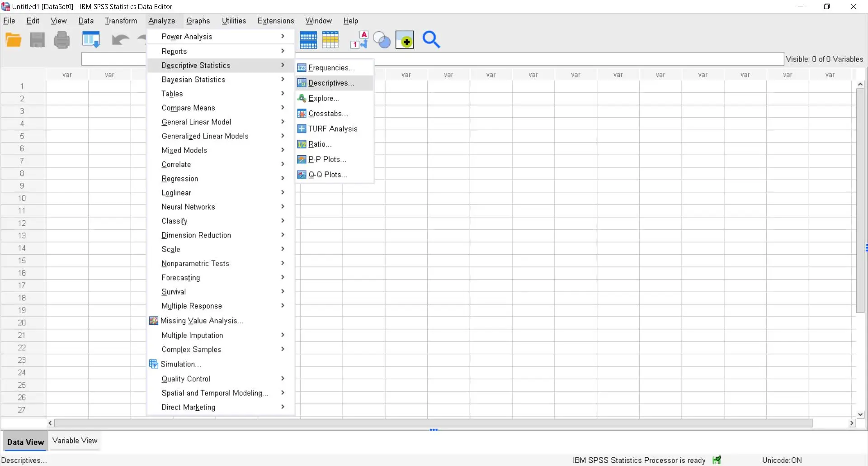The image size is (868, 466).
Task: Click the Recall recently used dialogs icon
Action: tap(91, 40)
